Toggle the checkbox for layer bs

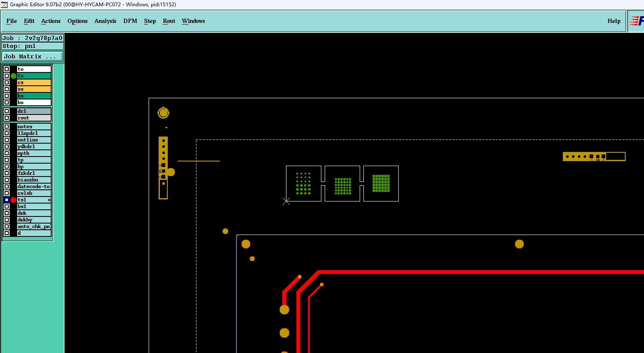[7, 96]
